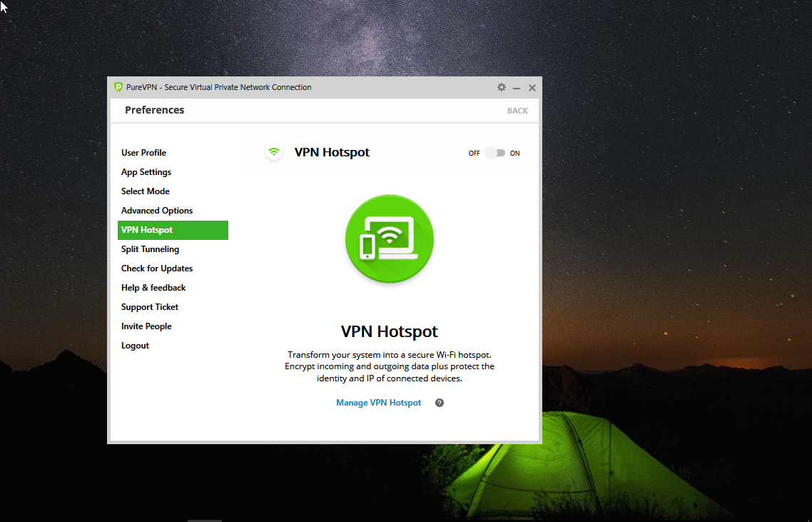The height and width of the screenshot is (522, 812).
Task: Click the ON label beside the switch
Action: pyautogui.click(x=514, y=154)
